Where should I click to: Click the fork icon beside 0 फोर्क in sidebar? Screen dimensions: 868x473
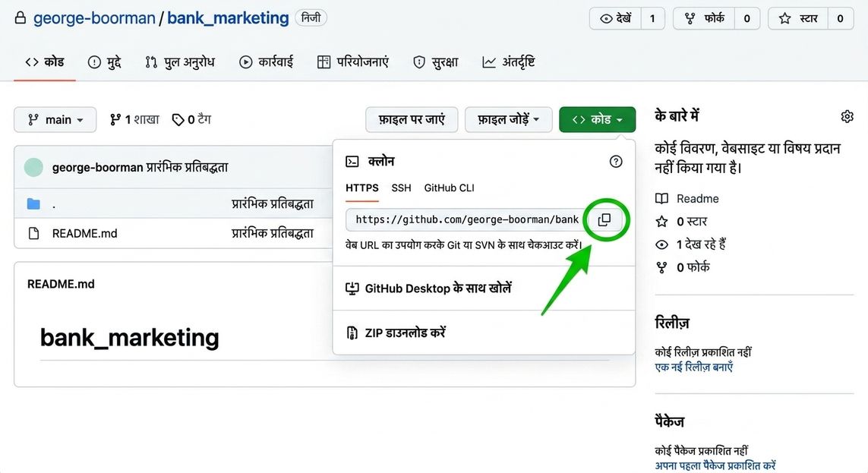(661, 267)
